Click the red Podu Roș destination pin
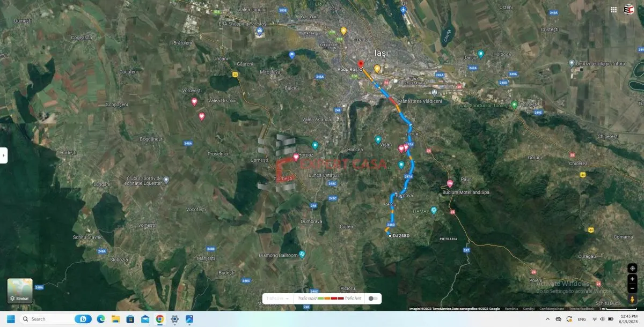644x327 pixels. (x=361, y=65)
